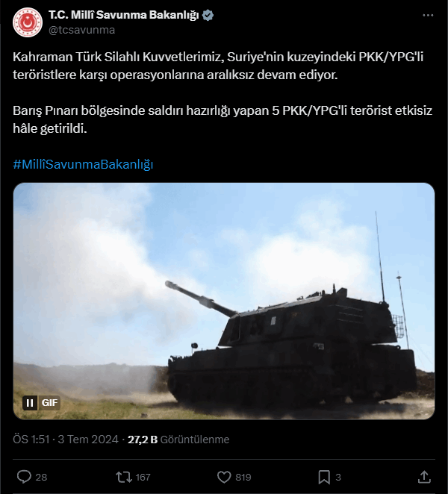Click the 3 bookmarks count

tap(338, 478)
